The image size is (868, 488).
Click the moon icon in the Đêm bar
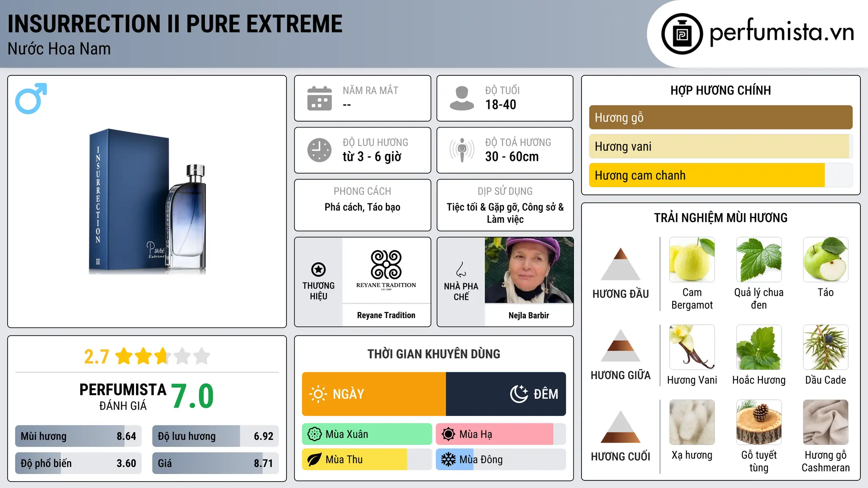(x=519, y=394)
